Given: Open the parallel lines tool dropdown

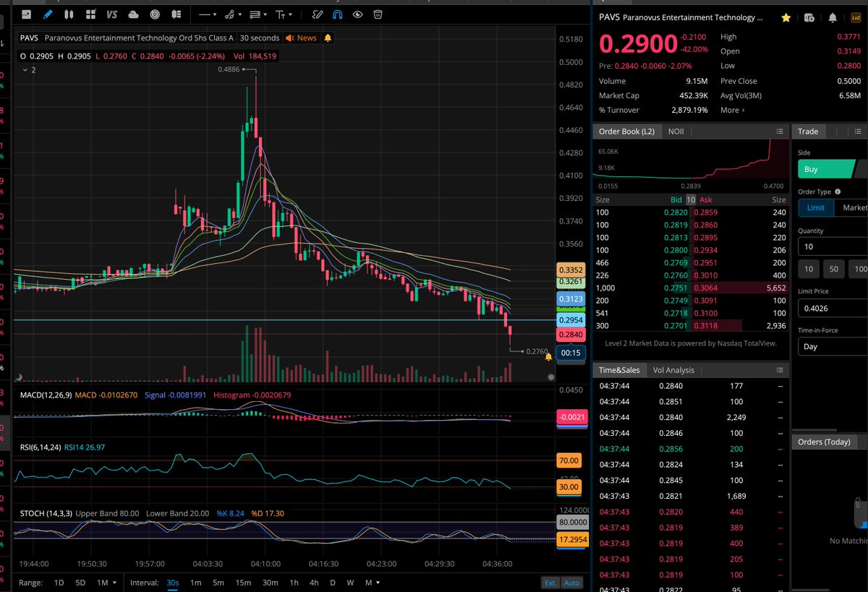Looking at the screenshot, I should pos(258,14).
